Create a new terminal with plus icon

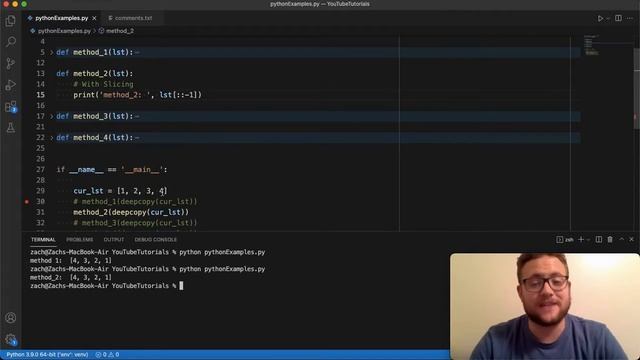tap(581, 240)
